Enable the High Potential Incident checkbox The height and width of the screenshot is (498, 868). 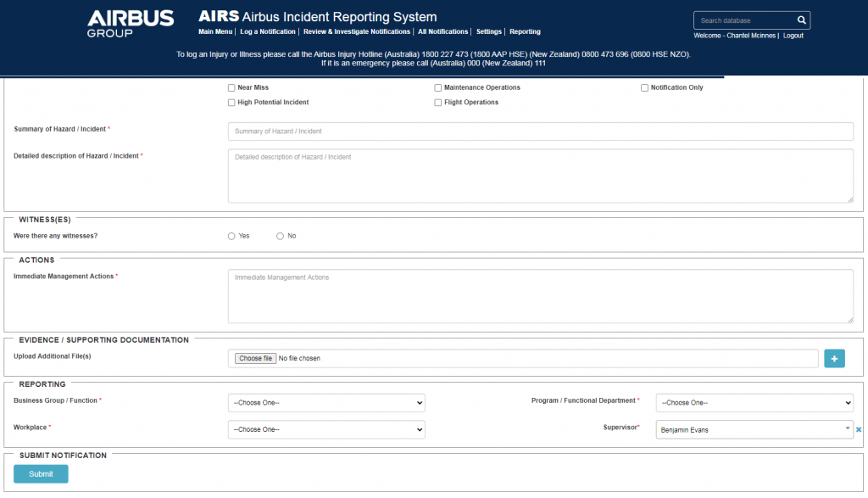pyautogui.click(x=231, y=103)
